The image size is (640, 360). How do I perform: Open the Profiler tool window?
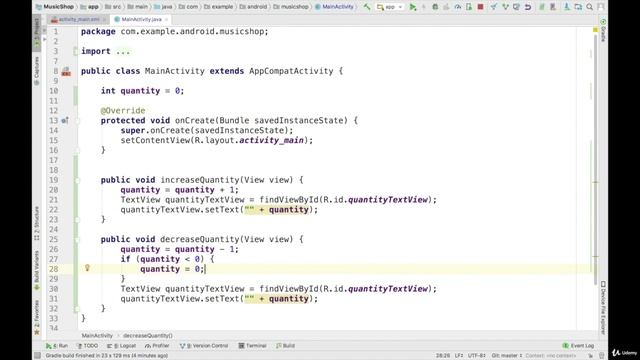157,346
